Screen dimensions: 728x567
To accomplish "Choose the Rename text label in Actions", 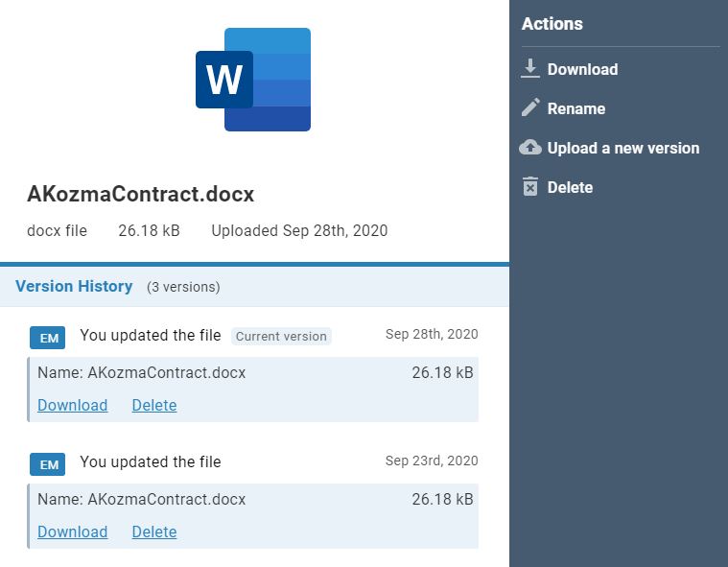I will tap(576, 108).
